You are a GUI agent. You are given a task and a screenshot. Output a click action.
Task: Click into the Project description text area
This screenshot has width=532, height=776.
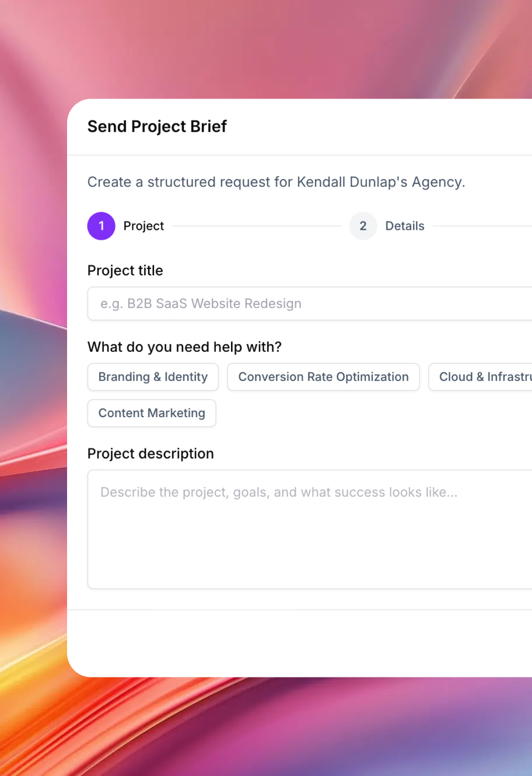[x=310, y=529]
